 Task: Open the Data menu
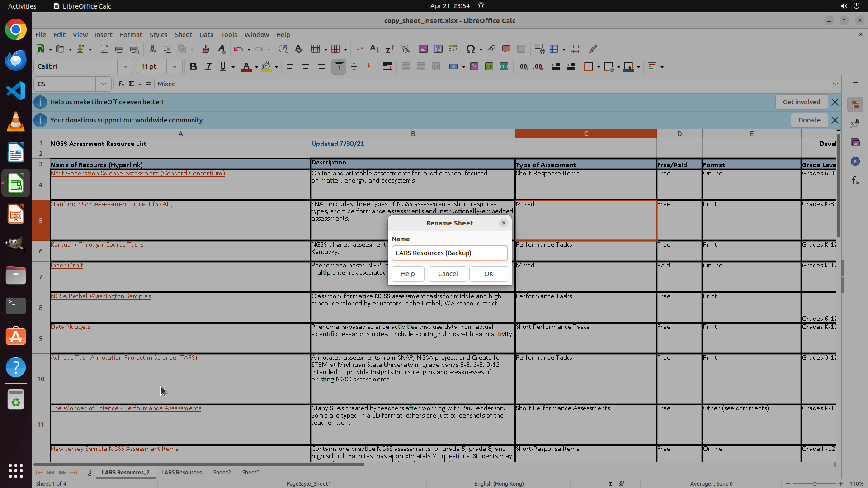(x=206, y=34)
